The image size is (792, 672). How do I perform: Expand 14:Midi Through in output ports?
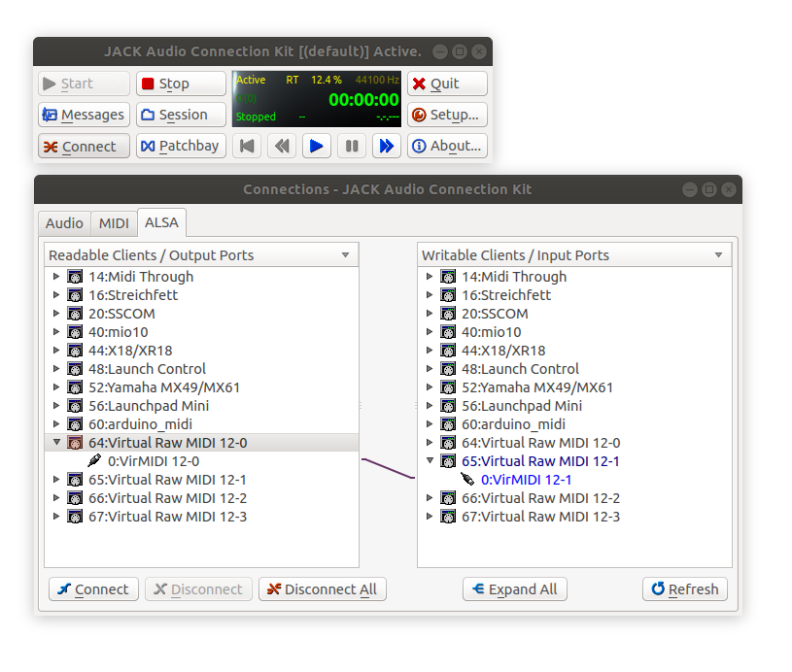(x=56, y=276)
